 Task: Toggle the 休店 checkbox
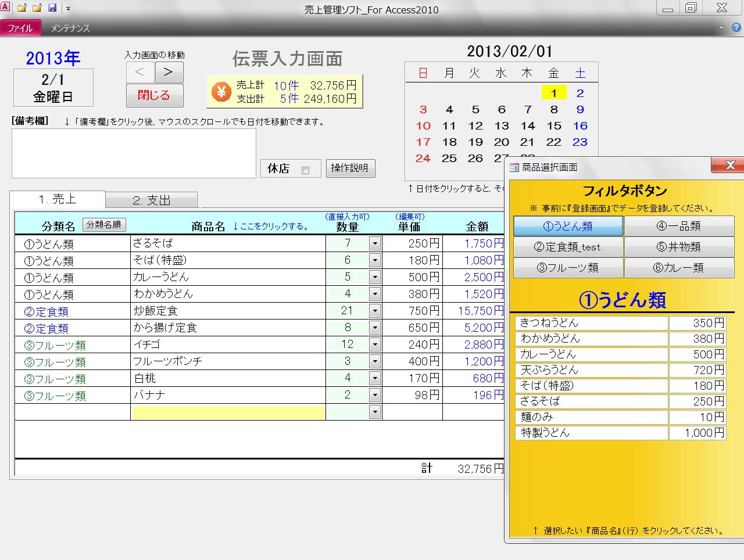[x=306, y=170]
